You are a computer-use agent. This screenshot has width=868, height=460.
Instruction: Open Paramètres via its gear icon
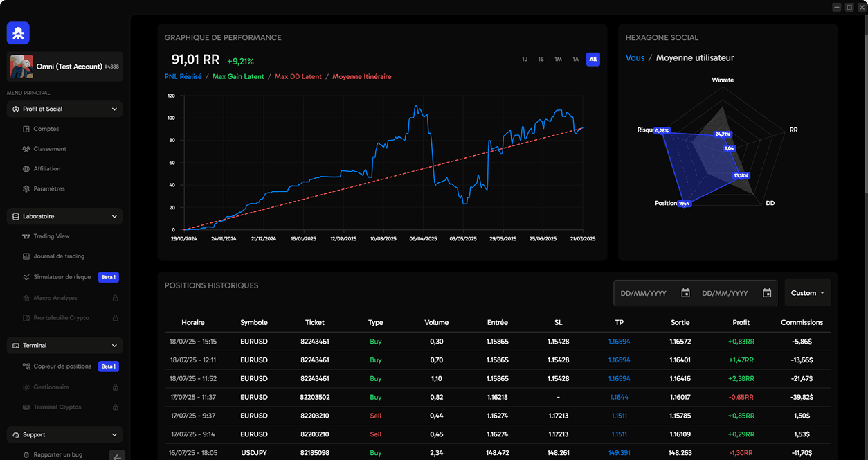[26, 189]
